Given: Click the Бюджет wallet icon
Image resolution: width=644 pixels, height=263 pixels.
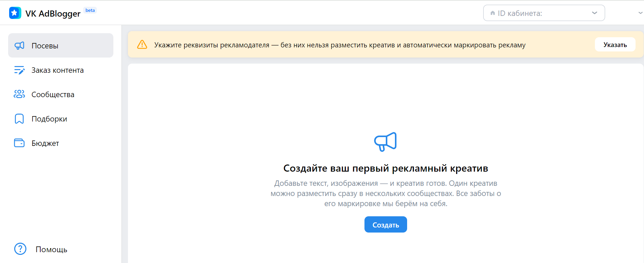Looking at the screenshot, I should click(x=19, y=143).
